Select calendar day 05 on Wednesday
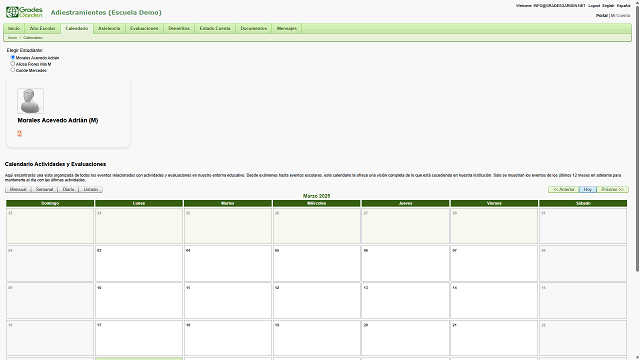This screenshot has width=640, height=360. [317, 263]
